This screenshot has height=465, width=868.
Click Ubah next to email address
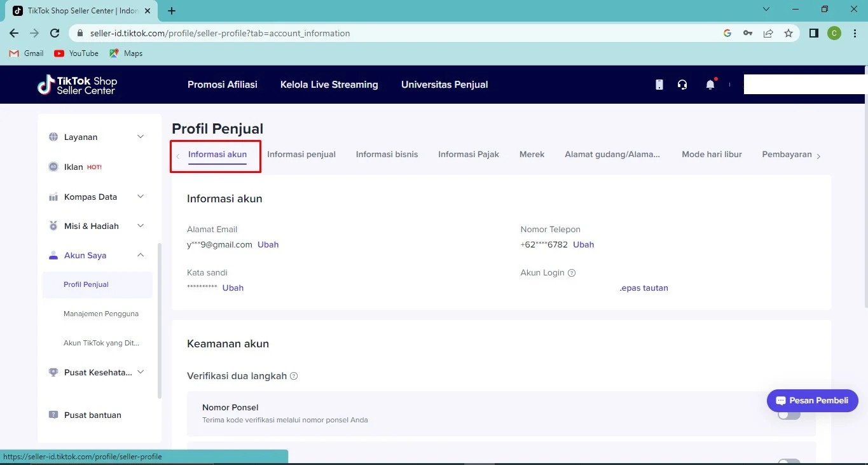pos(268,245)
